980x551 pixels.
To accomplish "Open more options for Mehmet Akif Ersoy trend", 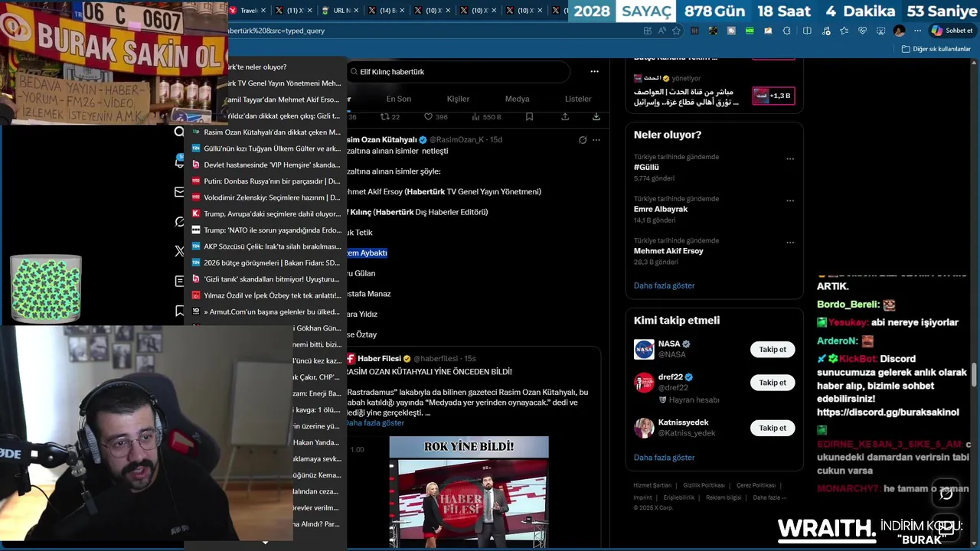I will pyautogui.click(x=790, y=243).
